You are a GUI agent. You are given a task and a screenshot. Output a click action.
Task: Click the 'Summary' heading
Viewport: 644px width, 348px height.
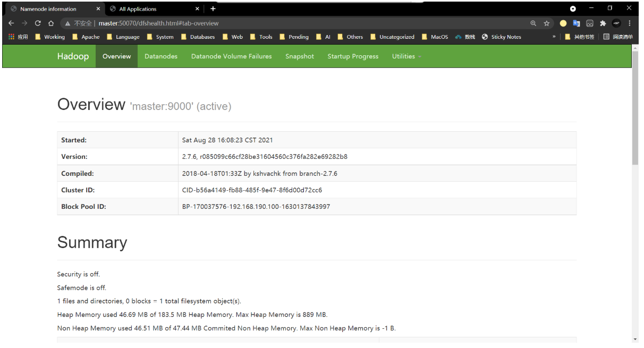tap(92, 242)
